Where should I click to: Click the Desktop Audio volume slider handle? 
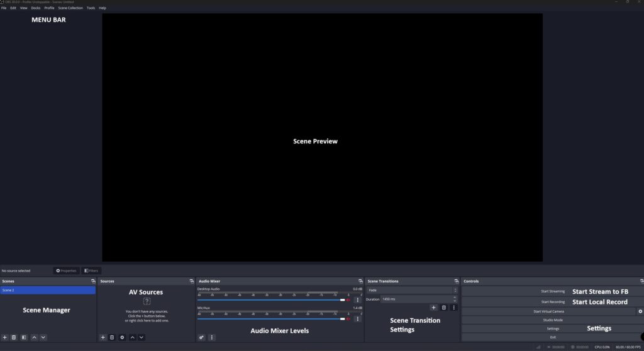pos(343,300)
